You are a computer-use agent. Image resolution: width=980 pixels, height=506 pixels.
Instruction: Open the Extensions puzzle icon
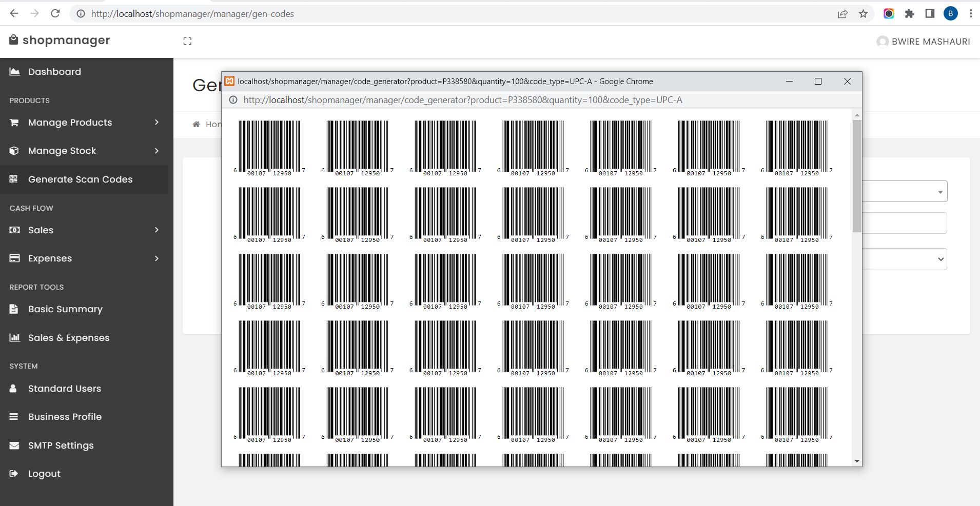click(909, 14)
